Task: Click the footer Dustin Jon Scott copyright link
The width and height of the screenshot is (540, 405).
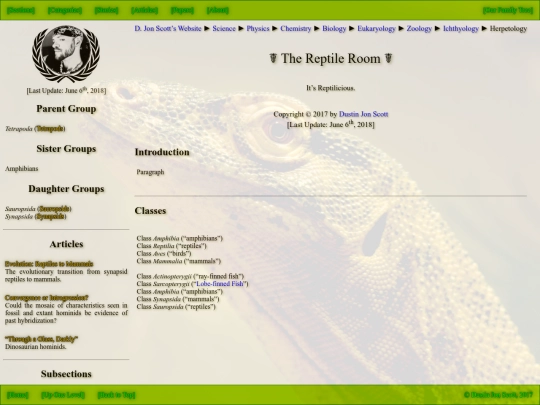Action: 498,395
